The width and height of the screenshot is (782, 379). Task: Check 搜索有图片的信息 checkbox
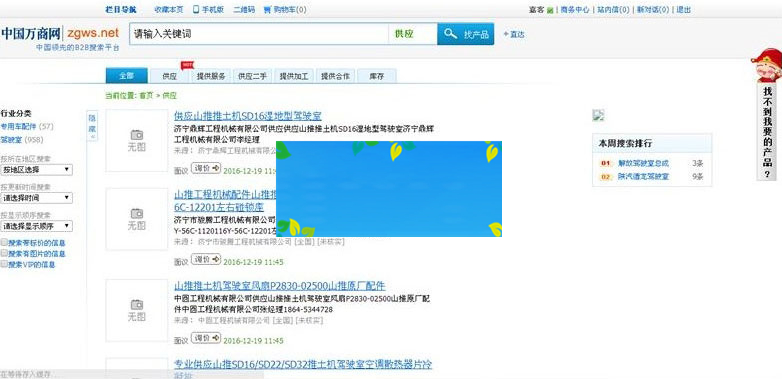4,253
